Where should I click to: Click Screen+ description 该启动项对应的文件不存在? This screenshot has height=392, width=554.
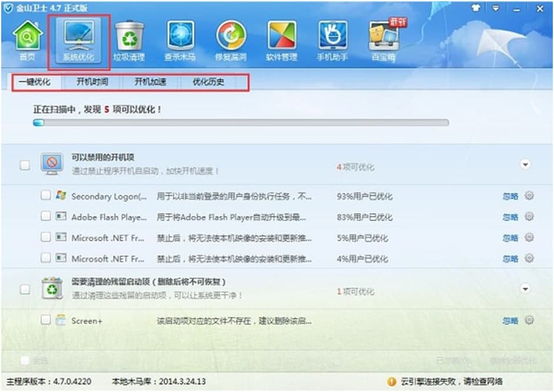pyautogui.click(x=234, y=321)
